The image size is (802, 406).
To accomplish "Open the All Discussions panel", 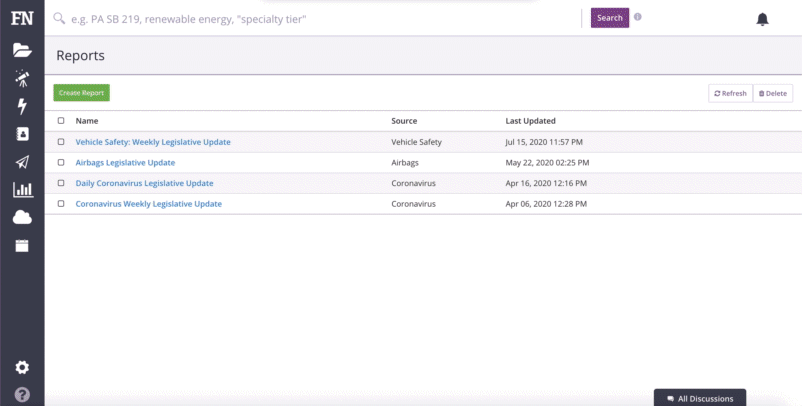I will pyautogui.click(x=700, y=398).
